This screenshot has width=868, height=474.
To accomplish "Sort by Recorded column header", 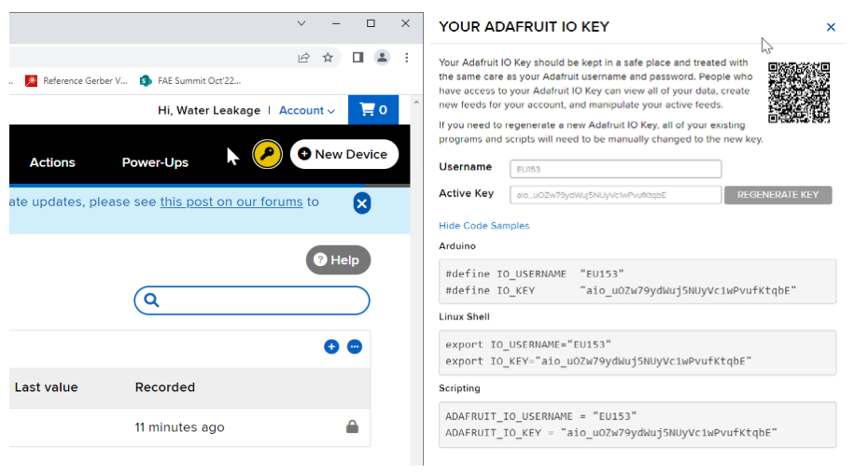I will (165, 387).
